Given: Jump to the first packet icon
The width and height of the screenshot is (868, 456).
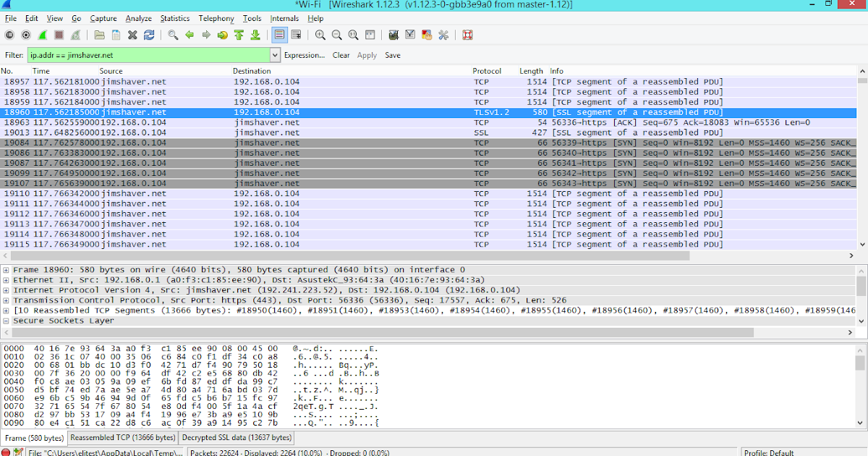Looking at the screenshot, I should click(239, 35).
